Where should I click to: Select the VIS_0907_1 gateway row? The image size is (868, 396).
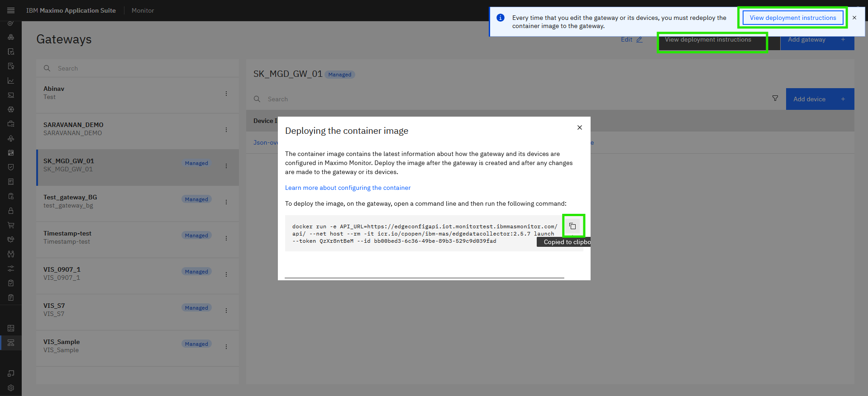(138, 276)
